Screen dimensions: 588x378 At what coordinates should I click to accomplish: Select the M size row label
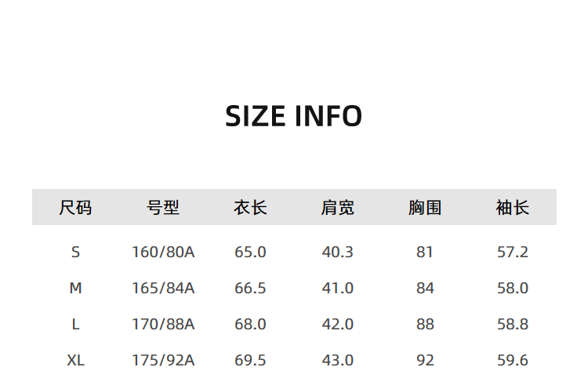(x=75, y=289)
